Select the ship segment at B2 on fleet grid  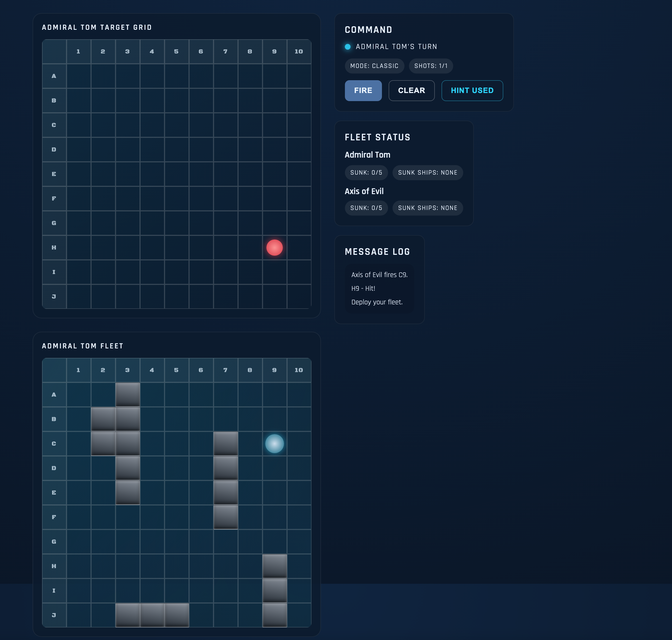pos(103,419)
